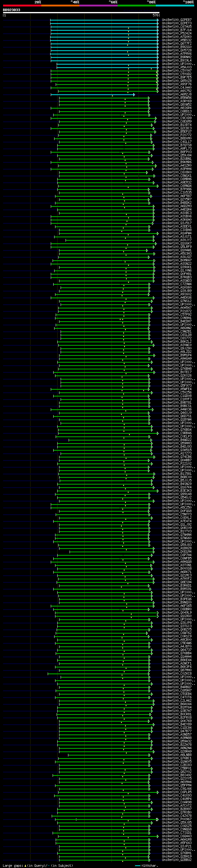Select the UniRef100_C5YUD2 label
The height and width of the screenshot is (868, 197).
[176, 74]
